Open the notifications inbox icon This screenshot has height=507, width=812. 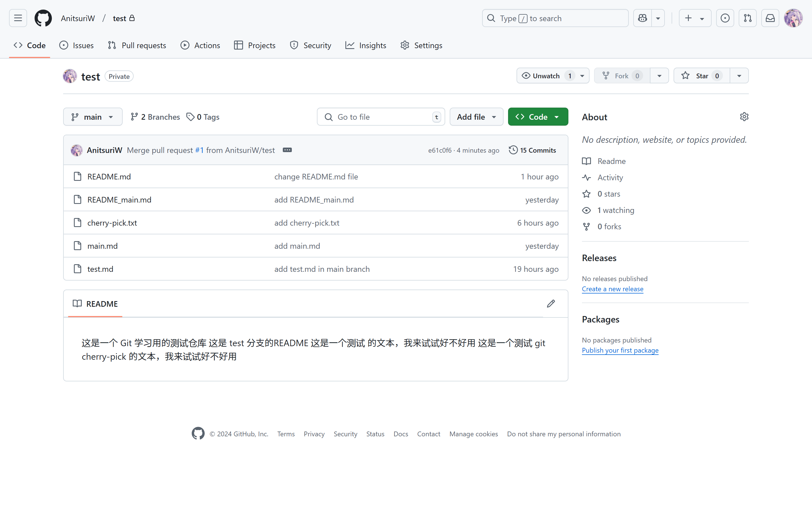770,18
